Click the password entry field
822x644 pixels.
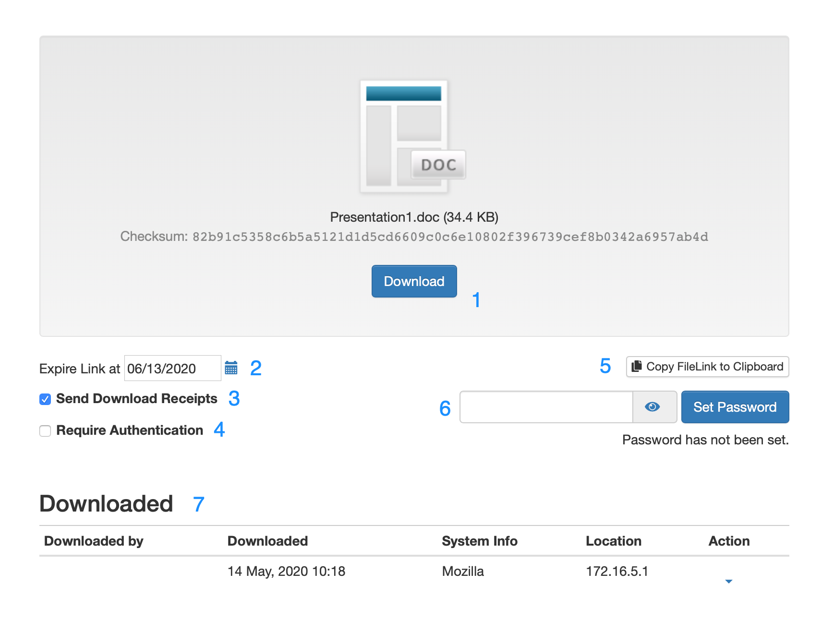click(546, 406)
